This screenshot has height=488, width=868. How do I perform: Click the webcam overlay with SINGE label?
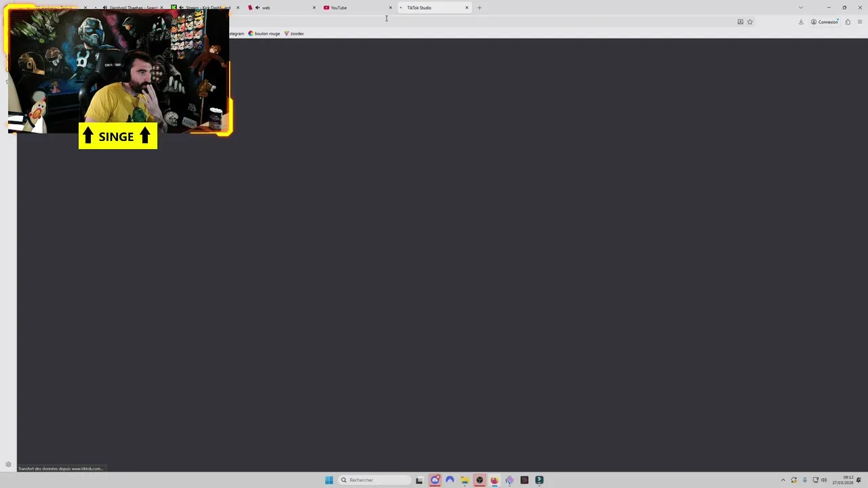(x=119, y=71)
